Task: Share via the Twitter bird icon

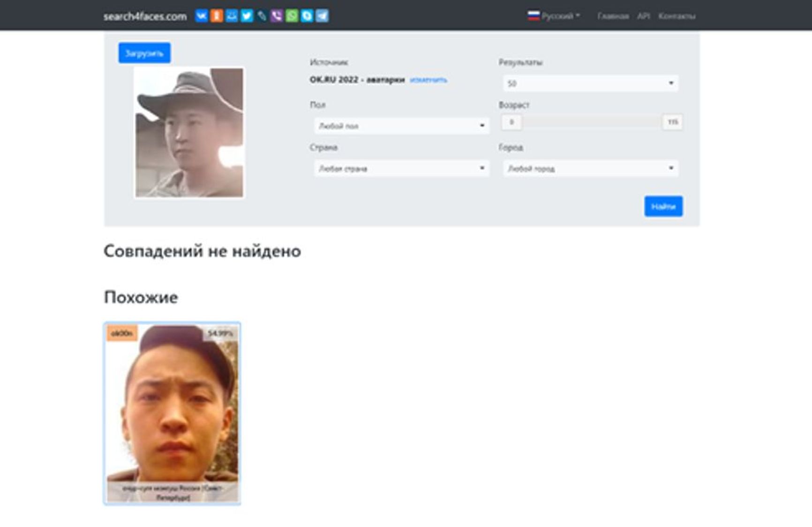Action: tap(247, 16)
